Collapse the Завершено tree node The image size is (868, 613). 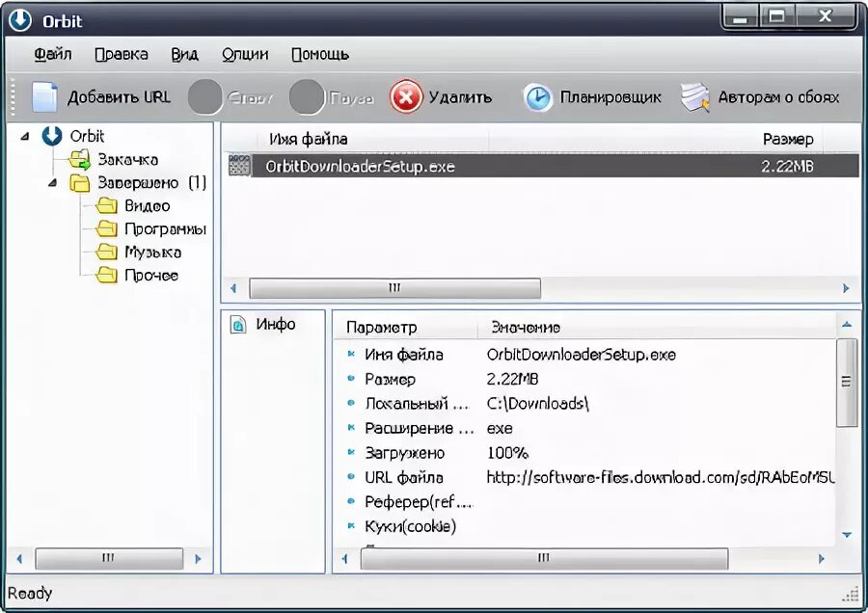(53, 182)
